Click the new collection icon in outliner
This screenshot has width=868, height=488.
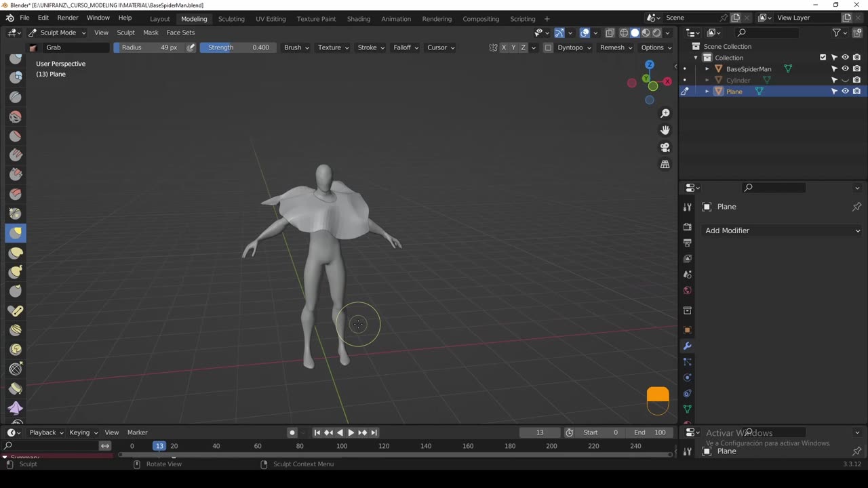[x=857, y=33]
